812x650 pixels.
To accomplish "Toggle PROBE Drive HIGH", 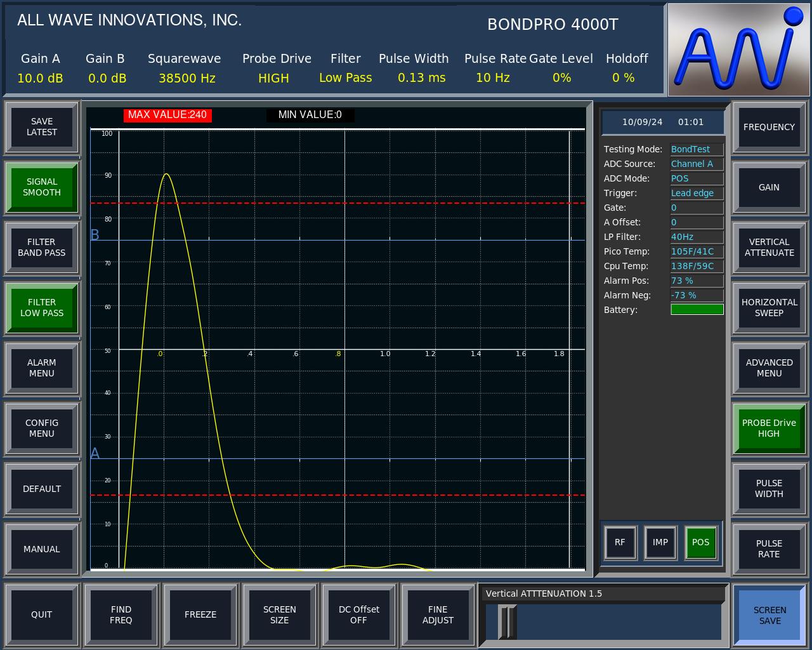I will point(769,428).
